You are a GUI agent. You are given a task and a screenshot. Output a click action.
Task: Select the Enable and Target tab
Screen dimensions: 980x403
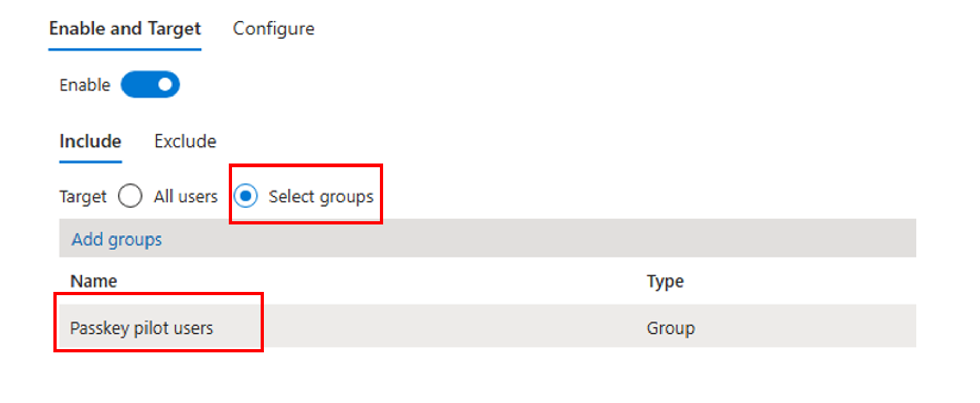pyautogui.click(x=125, y=29)
